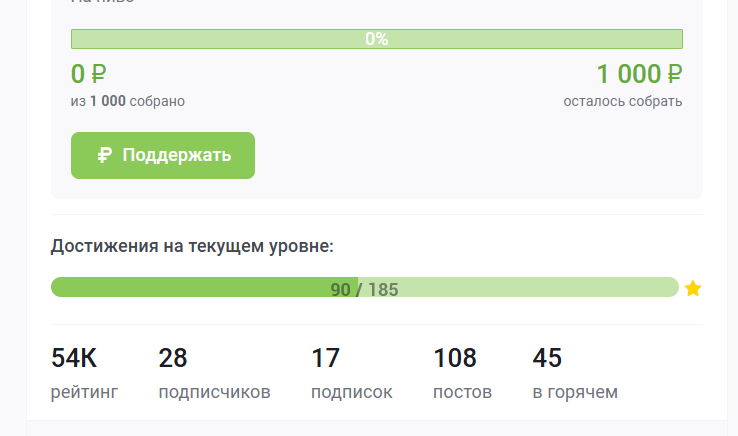Click the 0% donation progress bar

click(x=376, y=39)
